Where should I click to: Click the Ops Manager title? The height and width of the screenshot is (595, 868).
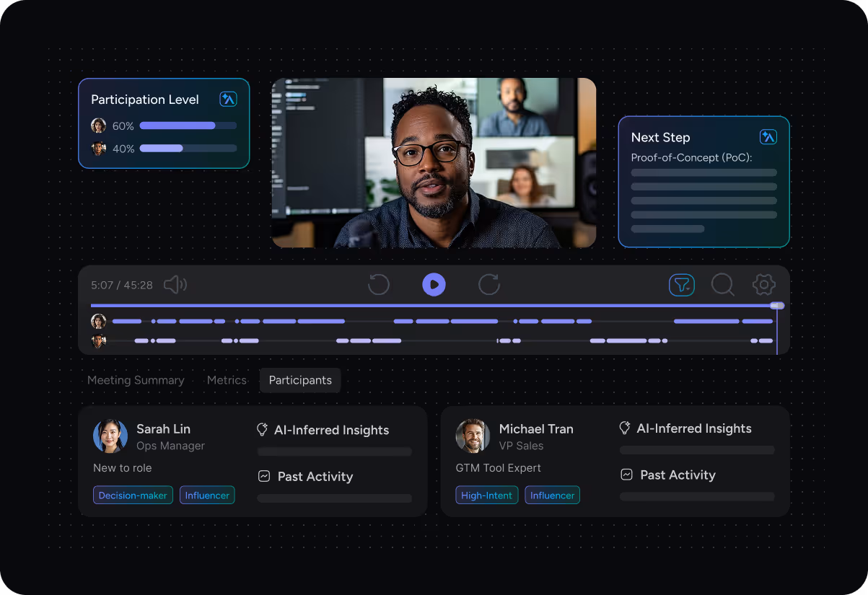(x=171, y=446)
